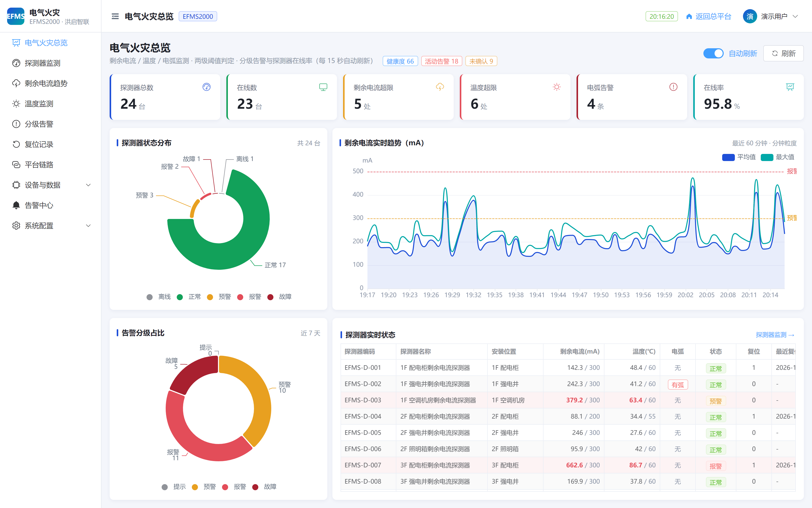
Task: Click the 刷新 button
Action: tap(783, 53)
